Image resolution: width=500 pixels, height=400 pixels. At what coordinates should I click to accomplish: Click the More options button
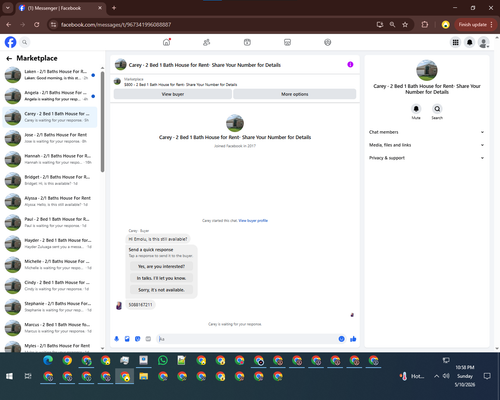[295, 94]
